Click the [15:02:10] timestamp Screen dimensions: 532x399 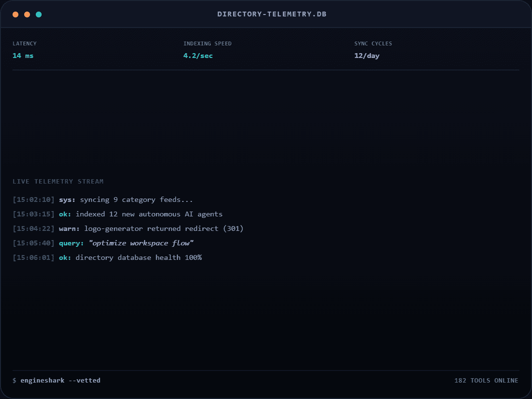click(x=33, y=199)
